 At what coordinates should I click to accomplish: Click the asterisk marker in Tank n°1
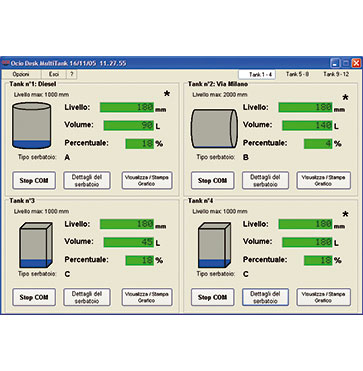(167, 95)
